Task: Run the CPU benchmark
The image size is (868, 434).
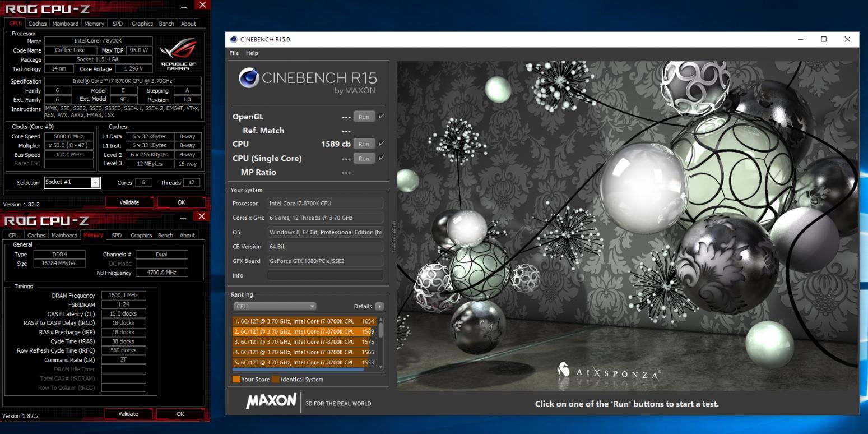Action: (364, 144)
